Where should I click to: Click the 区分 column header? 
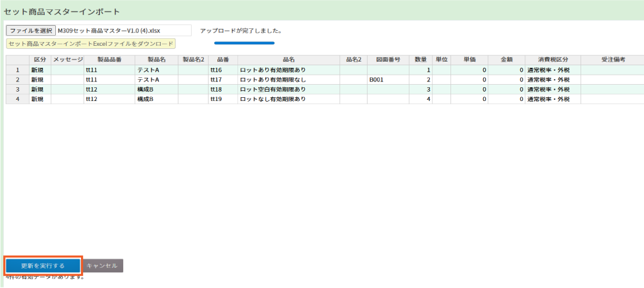click(40, 60)
